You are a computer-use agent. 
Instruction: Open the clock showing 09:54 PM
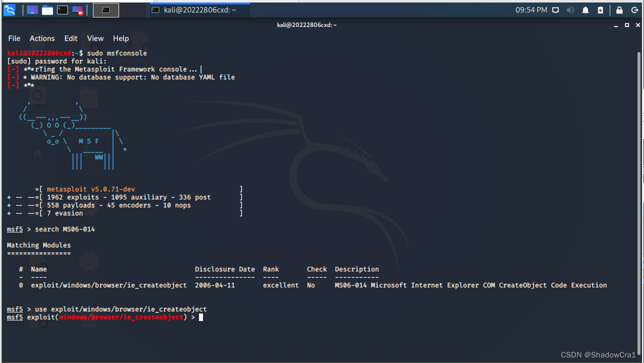[x=531, y=10]
